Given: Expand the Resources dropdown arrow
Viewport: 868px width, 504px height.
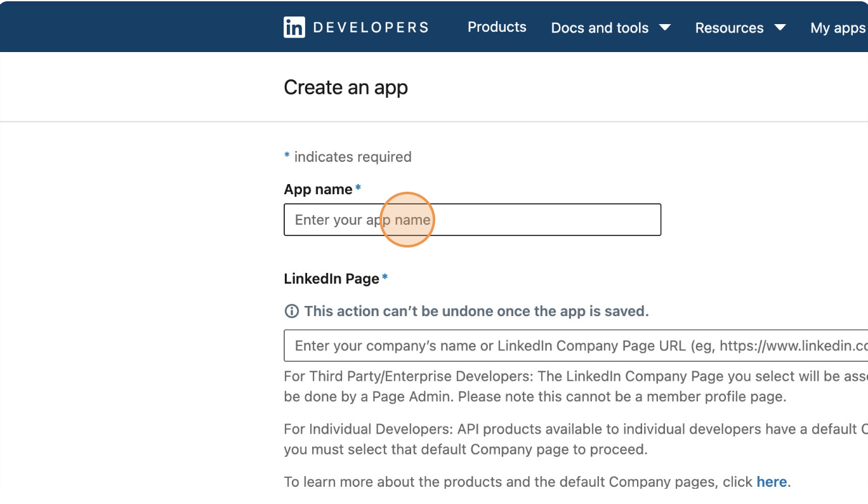Looking at the screenshot, I should click(780, 27).
